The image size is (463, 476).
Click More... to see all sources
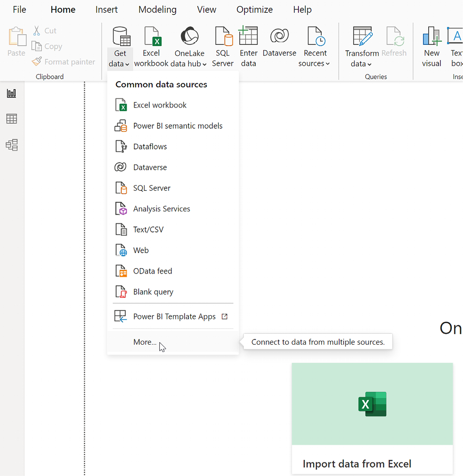[x=173, y=342]
